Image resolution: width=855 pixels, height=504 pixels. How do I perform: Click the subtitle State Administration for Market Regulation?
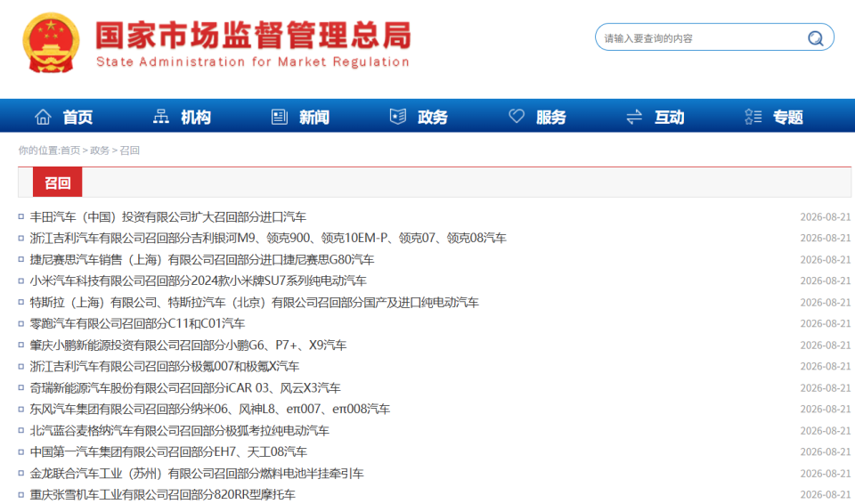click(253, 62)
